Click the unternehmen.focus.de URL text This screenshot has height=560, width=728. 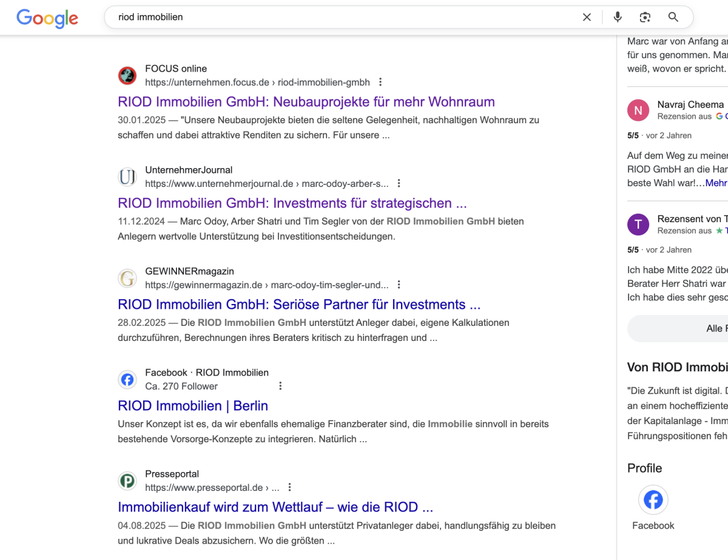point(257,82)
